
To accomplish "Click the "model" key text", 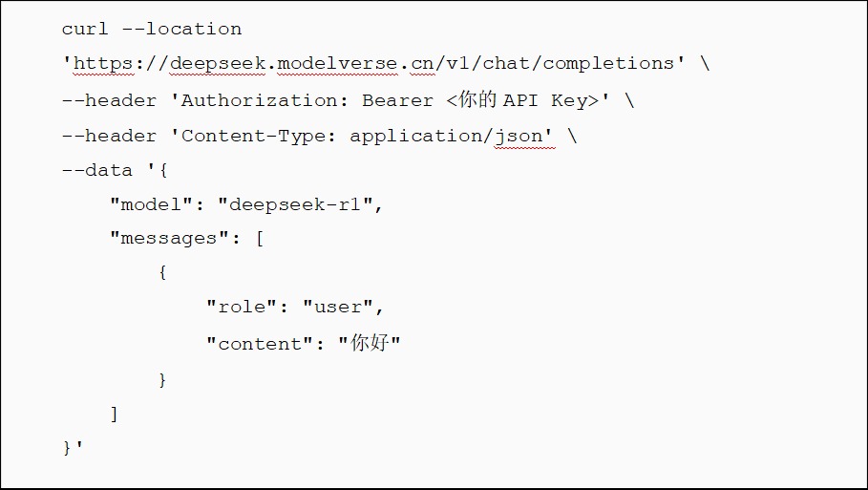I will (x=151, y=204).
